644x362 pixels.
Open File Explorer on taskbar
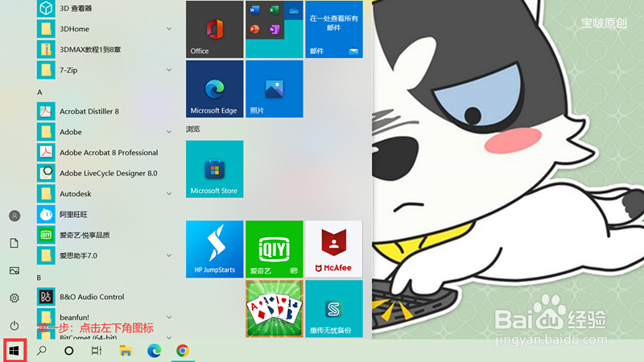coord(126,351)
